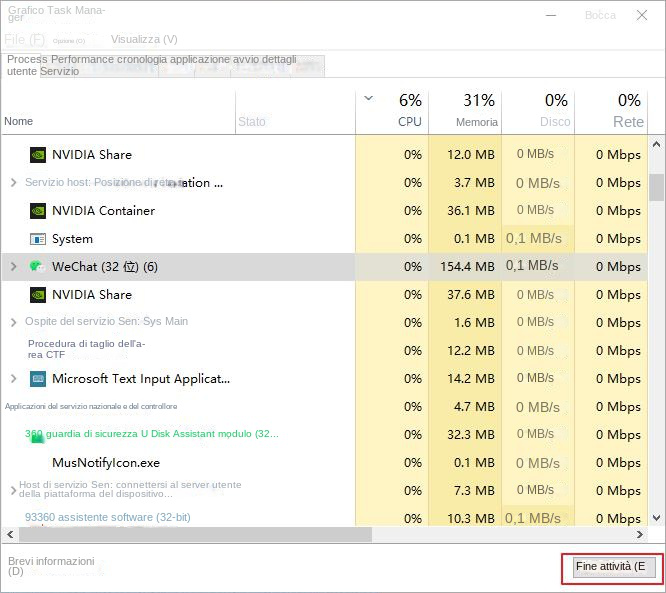Click icon of NVIDIA Share using 37.6 MB

point(38,295)
